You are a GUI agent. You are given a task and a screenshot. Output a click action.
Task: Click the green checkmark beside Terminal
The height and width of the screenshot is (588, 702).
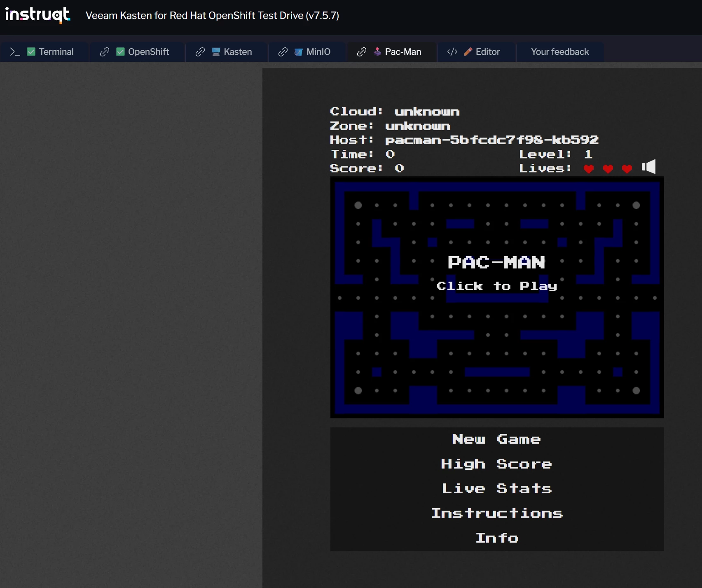[x=31, y=52]
